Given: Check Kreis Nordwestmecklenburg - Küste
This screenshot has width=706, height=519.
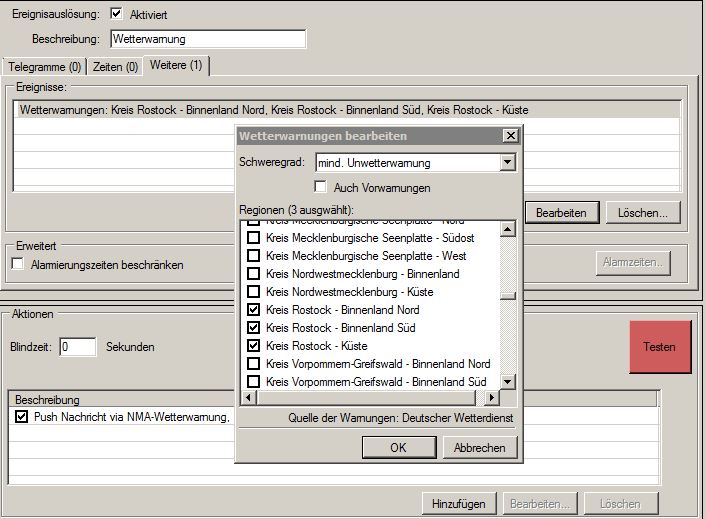Looking at the screenshot, I should pos(254,292).
